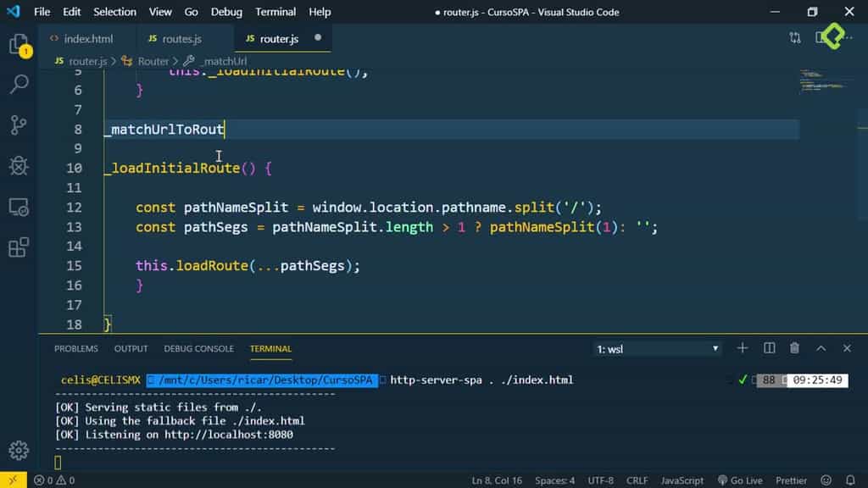Split the terminal panel
Viewport: 868px width, 488px height.
coord(769,348)
